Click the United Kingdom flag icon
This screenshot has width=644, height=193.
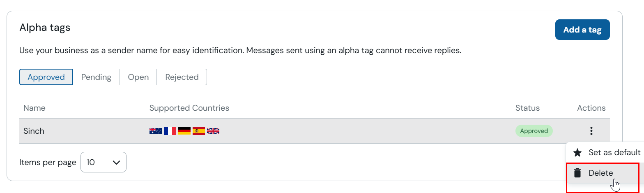[213, 131]
